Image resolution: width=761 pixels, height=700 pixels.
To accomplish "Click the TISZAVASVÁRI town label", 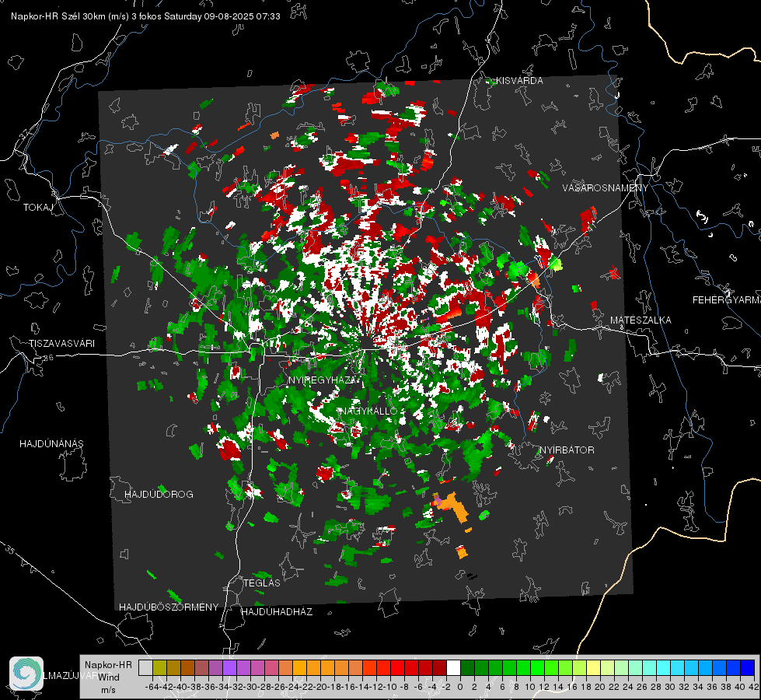I will point(62,344).
